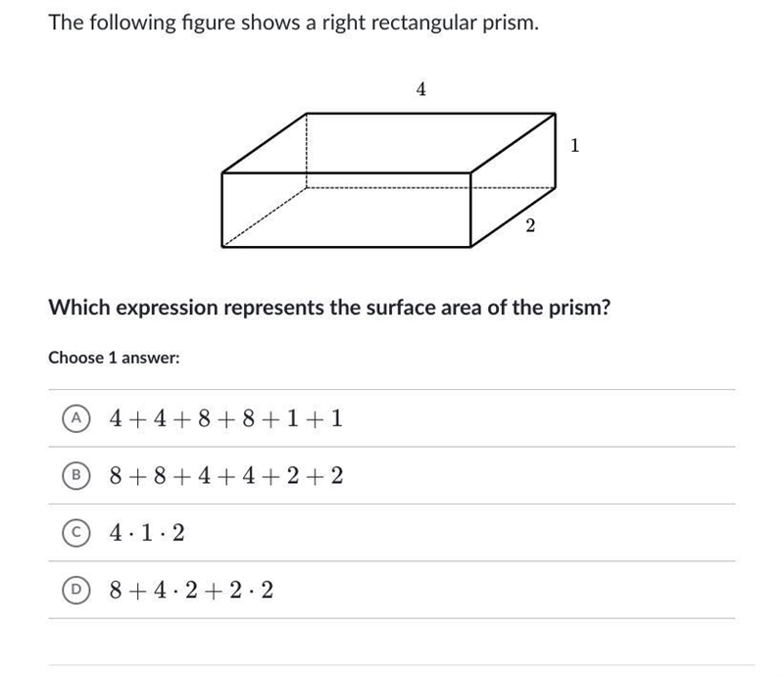This screenshot has height=677, width=784.
Task: Click the length label 4 above the prism
Action: click(421, 89)
